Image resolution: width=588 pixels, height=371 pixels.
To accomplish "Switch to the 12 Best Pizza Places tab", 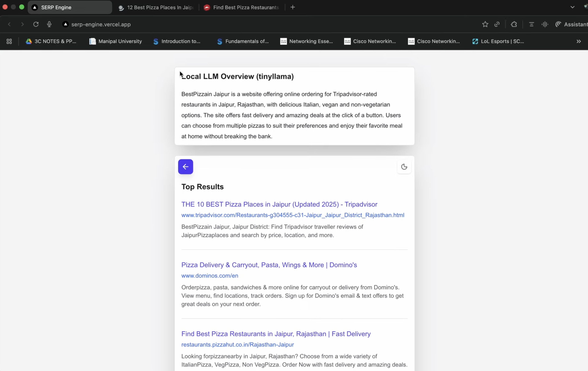I will (x=156, y=7).
